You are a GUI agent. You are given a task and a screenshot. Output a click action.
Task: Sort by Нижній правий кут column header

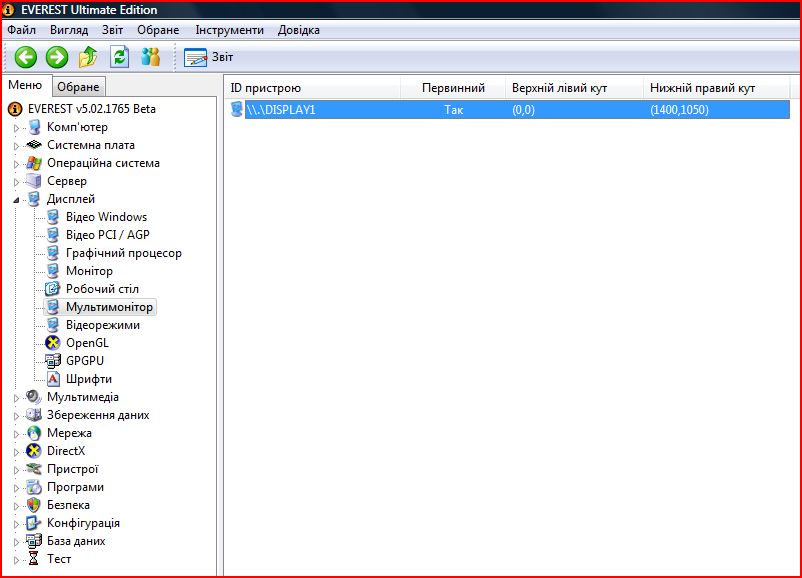point(717,88)
